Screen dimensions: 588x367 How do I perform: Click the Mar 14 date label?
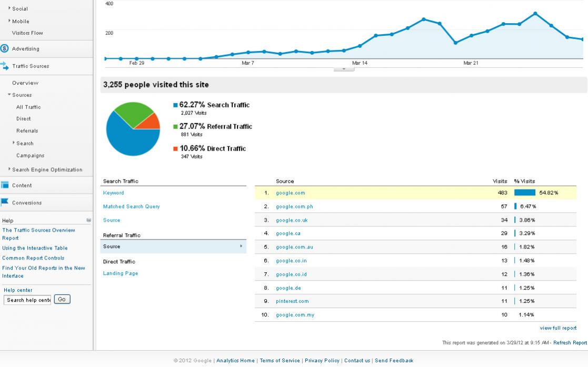tap(360, 63)
